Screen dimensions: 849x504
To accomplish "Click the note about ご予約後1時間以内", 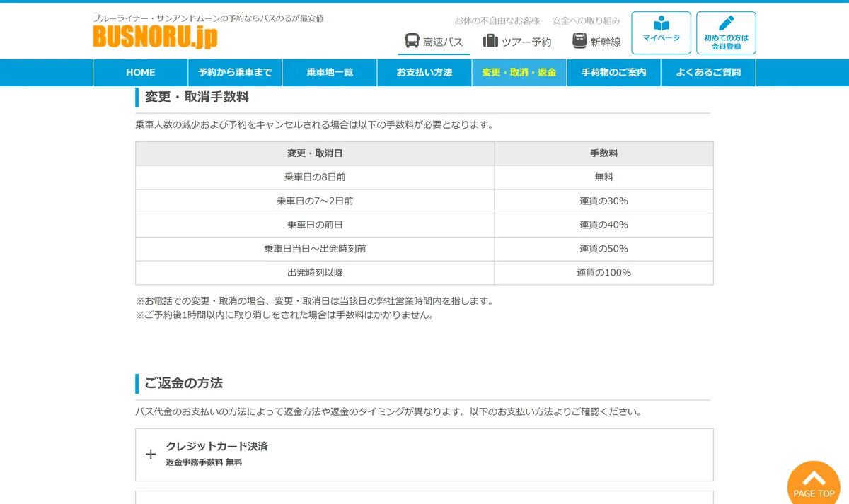I will coord(284,315).
